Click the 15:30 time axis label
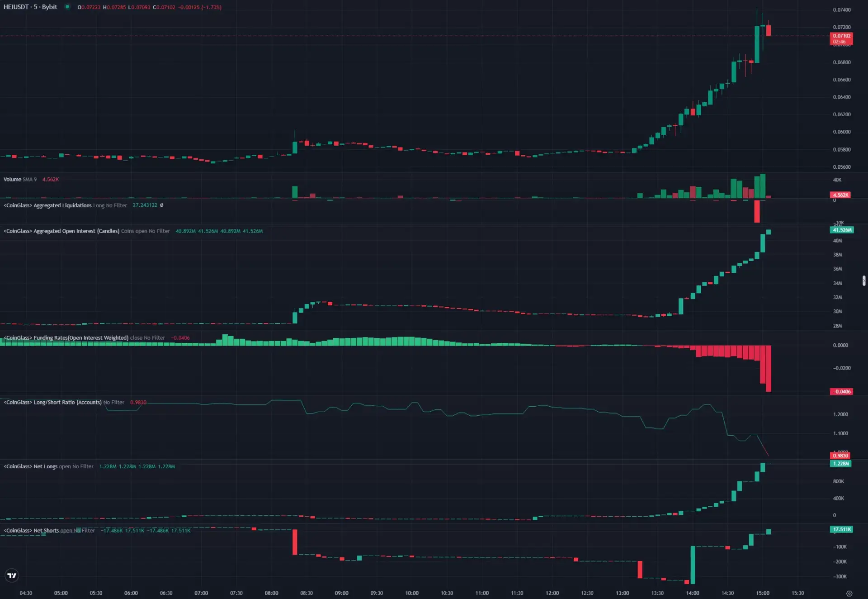868x599 pixels. pos(798,593)
